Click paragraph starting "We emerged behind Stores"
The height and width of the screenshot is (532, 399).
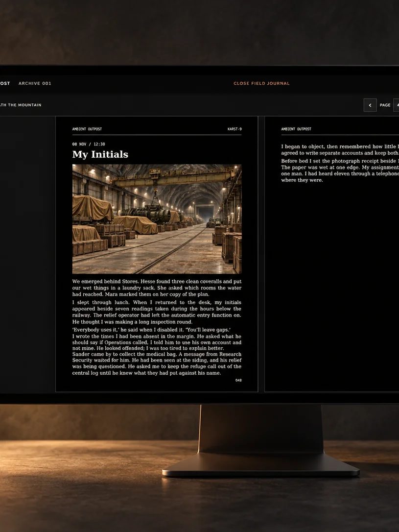pyautogui.click(x=157, y=288)
